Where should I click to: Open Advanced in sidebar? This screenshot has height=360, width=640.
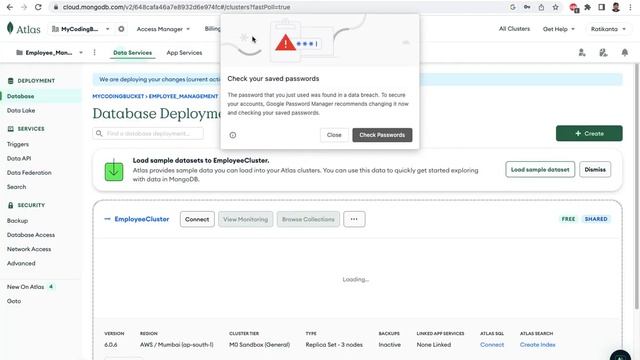[x=21, y=263]
